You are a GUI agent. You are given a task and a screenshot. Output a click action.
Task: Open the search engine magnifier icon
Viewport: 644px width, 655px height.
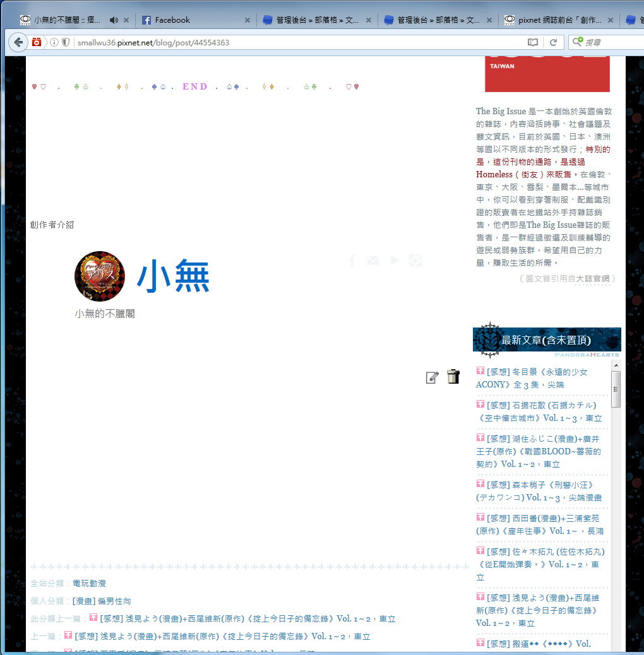click(578, 42)
